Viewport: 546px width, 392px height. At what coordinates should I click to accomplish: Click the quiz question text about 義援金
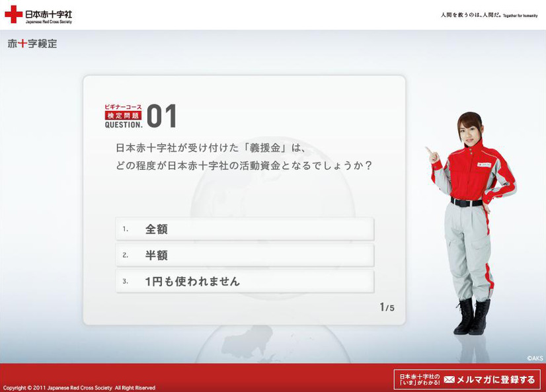pyautogui.click(x=244, y=156)
